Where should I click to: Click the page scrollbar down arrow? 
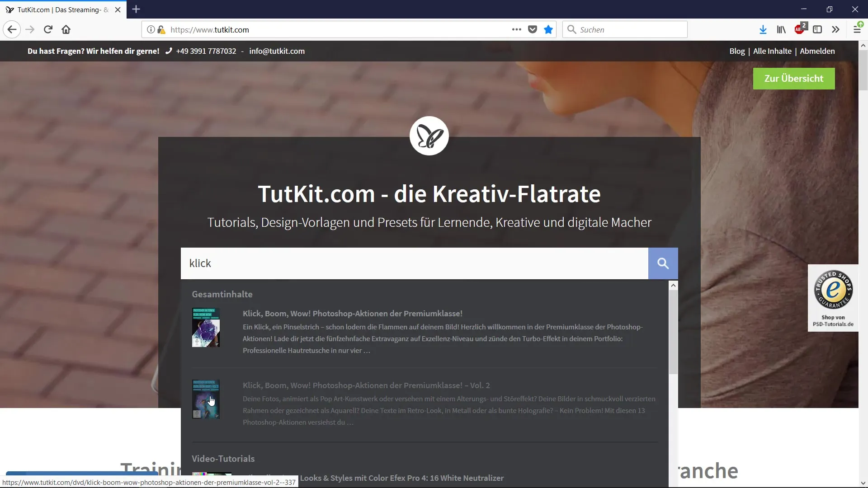[863, 483]
